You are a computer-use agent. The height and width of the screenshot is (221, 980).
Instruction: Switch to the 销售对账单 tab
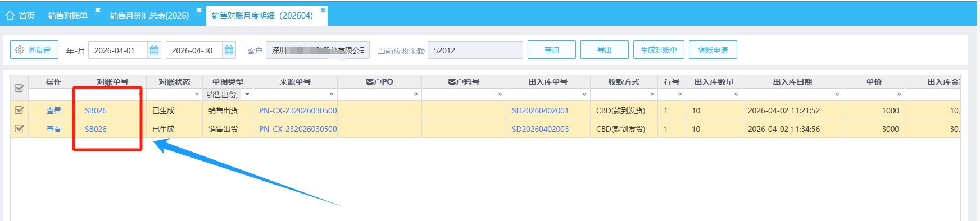point(68,16)
